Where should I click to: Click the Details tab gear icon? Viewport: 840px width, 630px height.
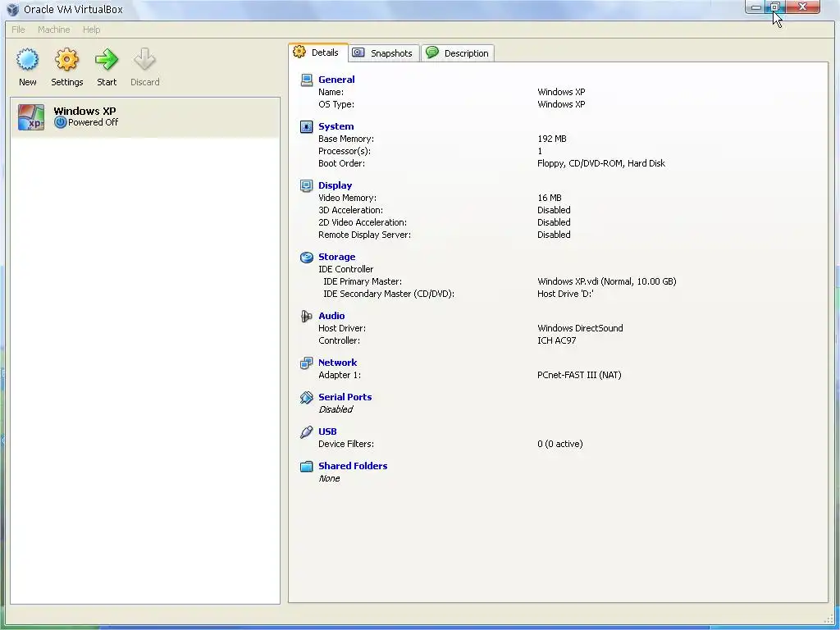tap(299, 52)
